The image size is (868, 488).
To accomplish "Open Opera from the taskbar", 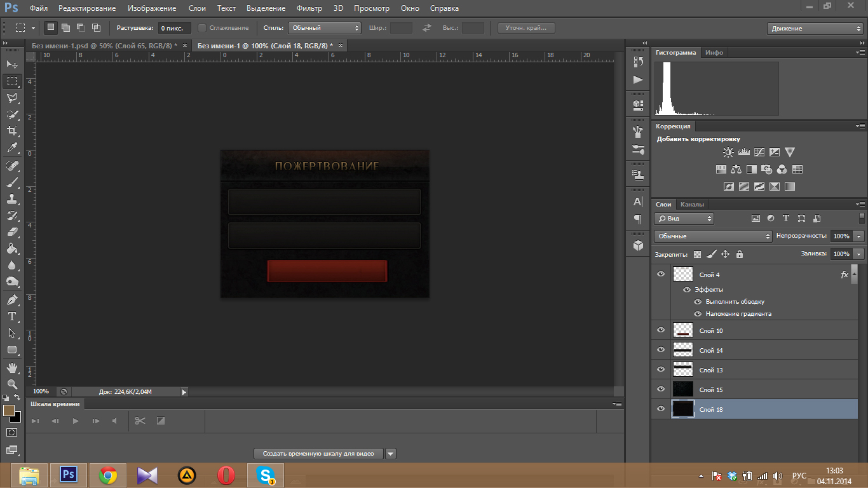I will point(226,475).
